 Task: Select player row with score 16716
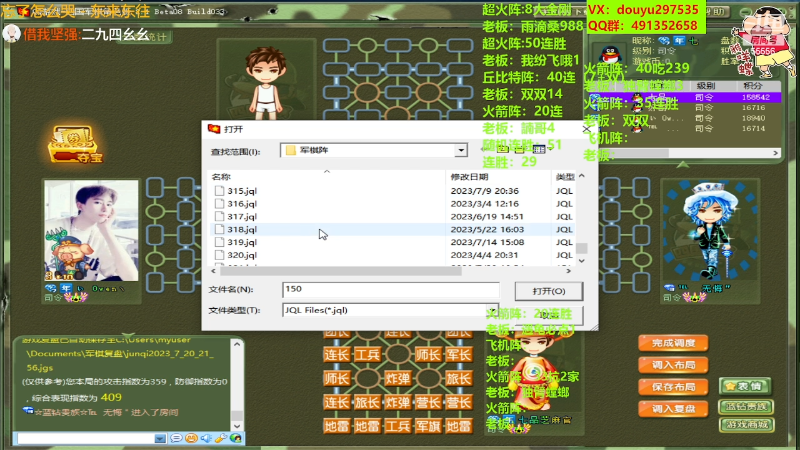(x=686, y=108)
